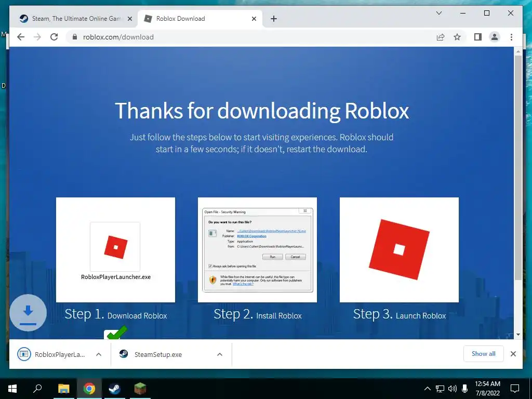The width and height of the screenshot is (532, 399).
Task: Open the clock showing 12:54 AM
Action: (x=487, y=389)
